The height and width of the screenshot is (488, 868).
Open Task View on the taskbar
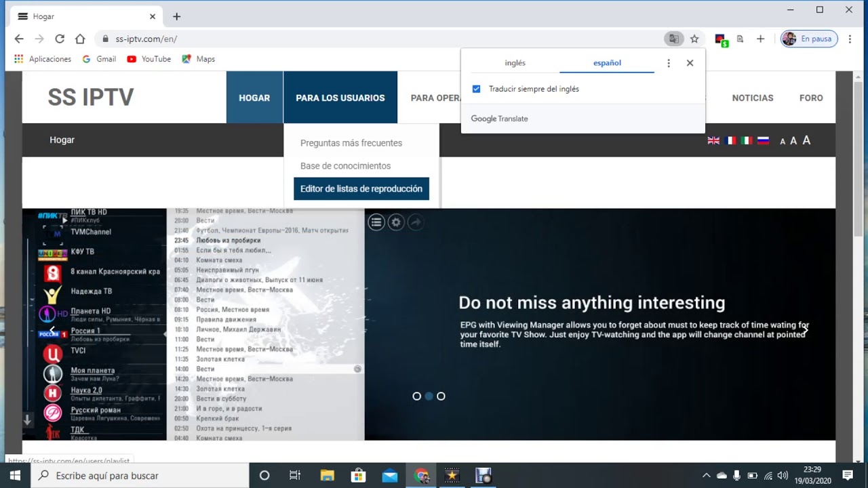[295, 475]
